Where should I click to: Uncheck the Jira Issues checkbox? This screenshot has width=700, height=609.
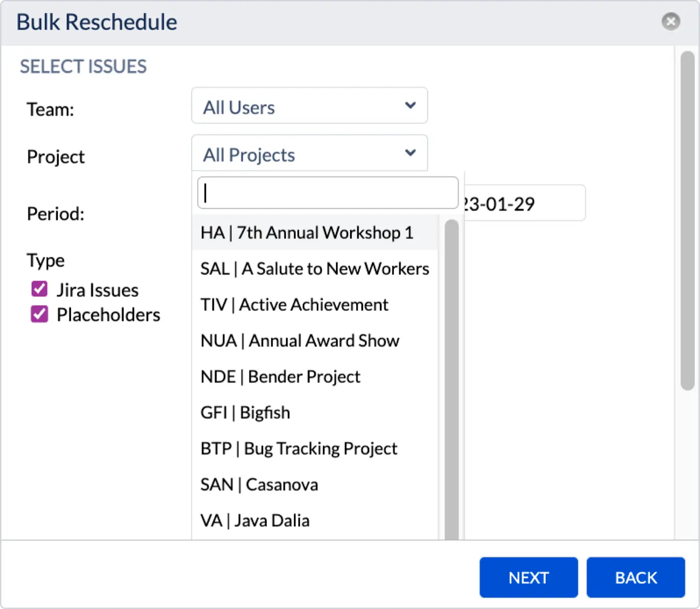coord(39,289)
